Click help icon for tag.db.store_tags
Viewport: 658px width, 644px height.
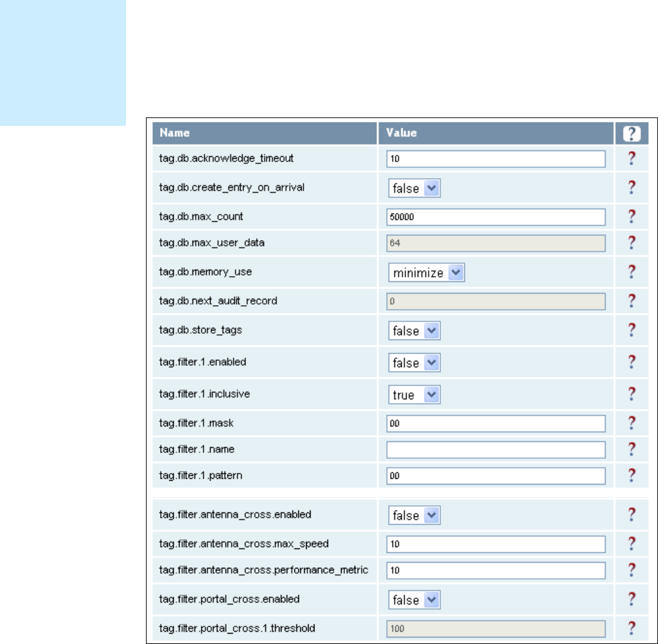[632, 330]
